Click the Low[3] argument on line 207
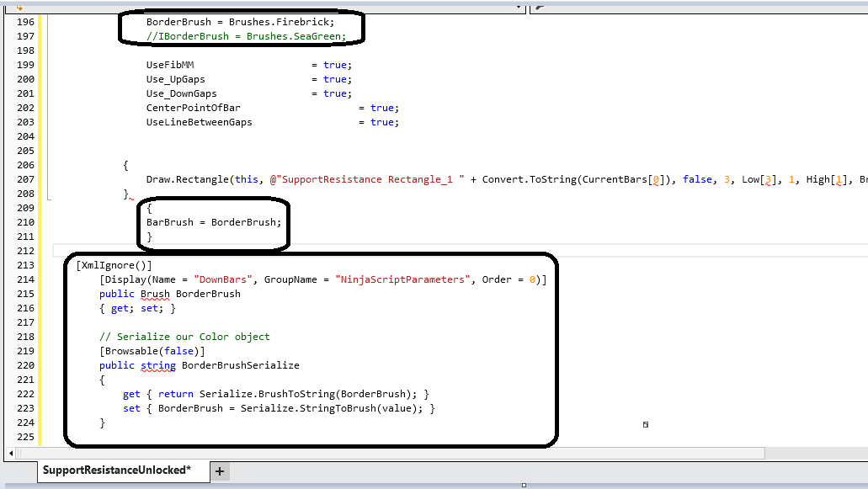 coord(759,179)
